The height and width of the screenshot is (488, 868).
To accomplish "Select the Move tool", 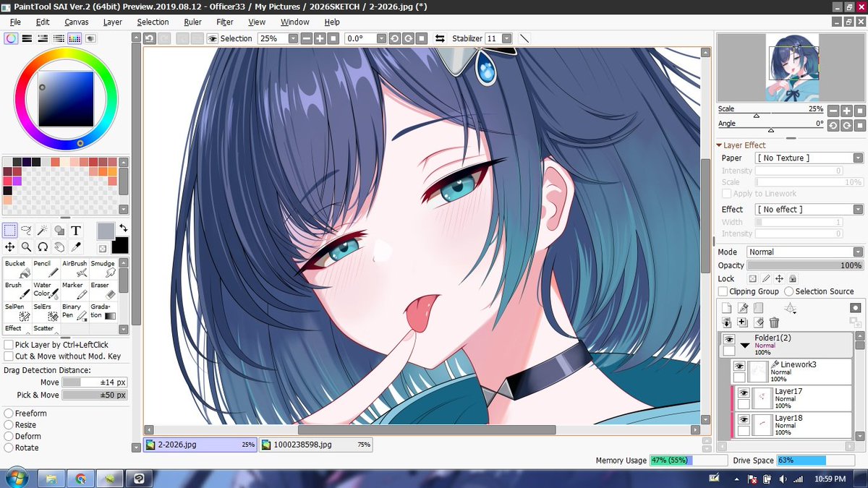I will pos(10,247).
